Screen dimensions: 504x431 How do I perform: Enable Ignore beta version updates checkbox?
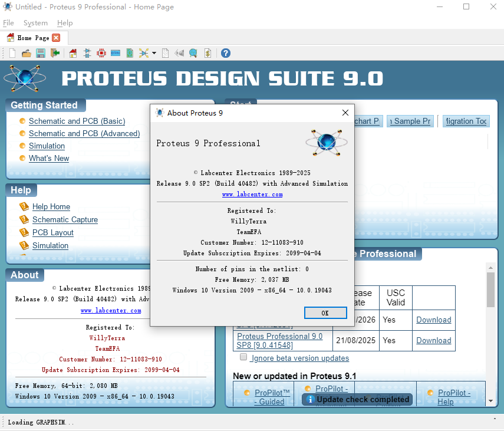[x=243, y=357]
